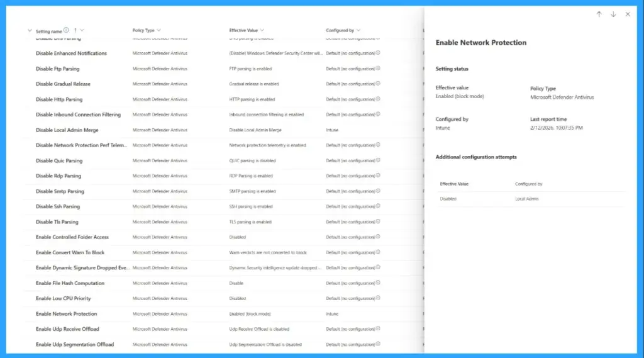Go to previous setting with the up arrow
The image size is (644, 358).
click(599, 14)
